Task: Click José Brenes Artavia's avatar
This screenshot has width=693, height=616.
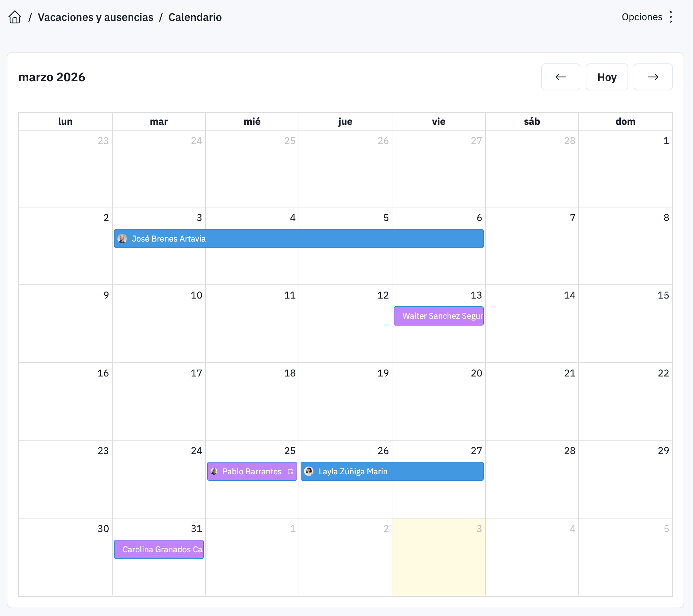Action: 122,239
